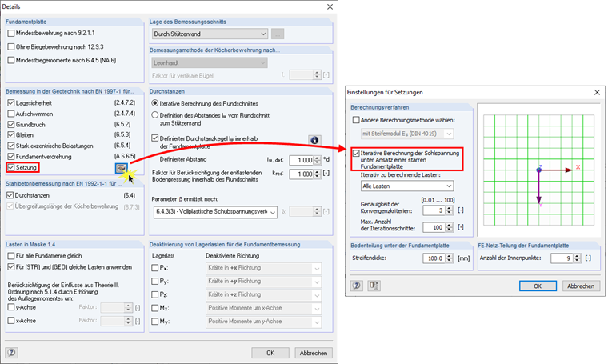
Task: Enable x-Achse factor checkbox
Action: pyautogui.click(x=11, y=321)
